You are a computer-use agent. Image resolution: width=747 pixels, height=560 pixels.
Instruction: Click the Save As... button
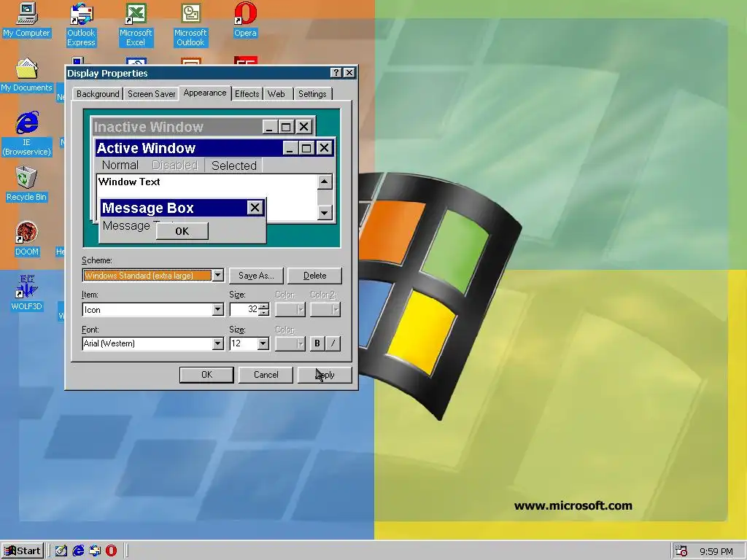click(256, 275)
